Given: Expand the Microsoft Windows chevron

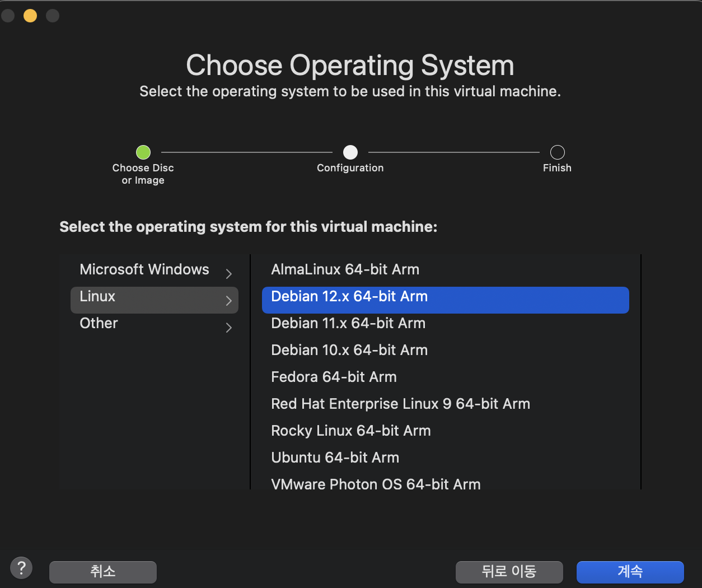Looking at the screenshot, I should click(228, 273).
